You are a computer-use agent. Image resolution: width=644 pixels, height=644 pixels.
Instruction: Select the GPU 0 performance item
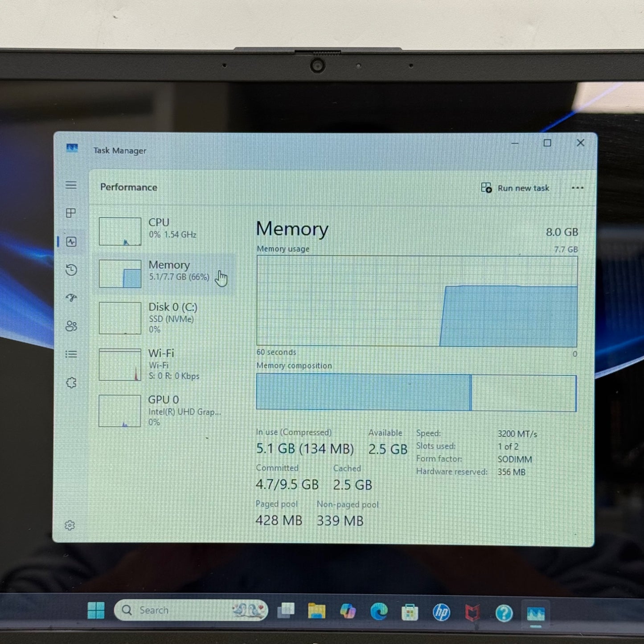tap(165, 410)
